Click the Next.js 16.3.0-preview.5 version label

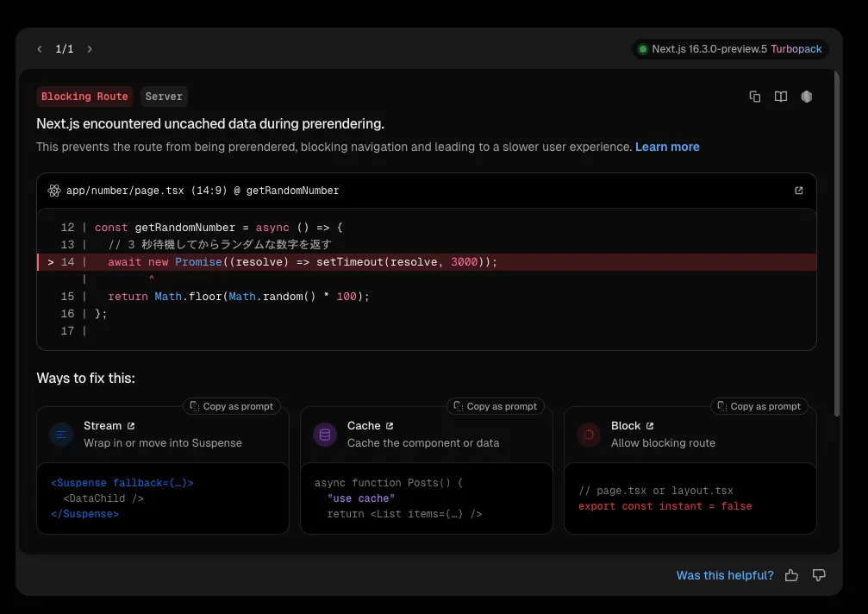pyautogui.click(x=709, y=49)
